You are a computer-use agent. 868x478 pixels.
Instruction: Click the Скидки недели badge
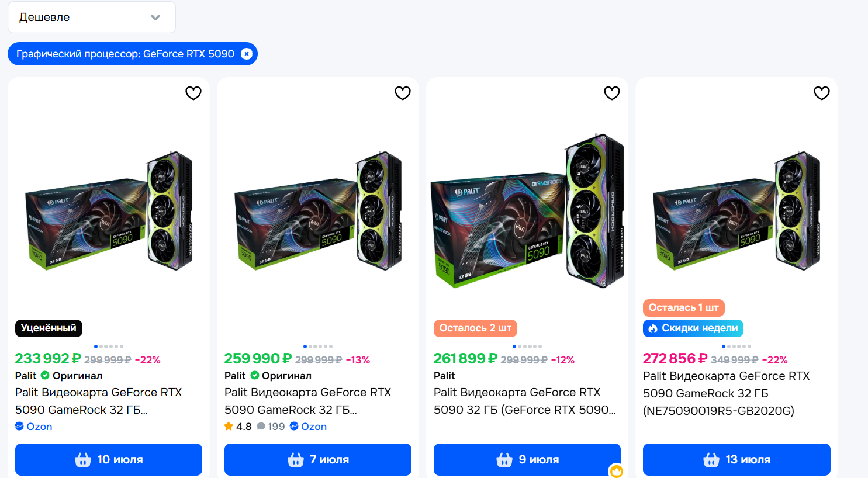click(693, 328)
